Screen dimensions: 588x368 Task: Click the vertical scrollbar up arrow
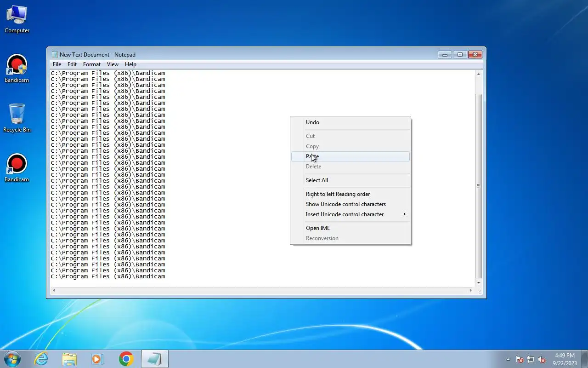pos(479,74)
